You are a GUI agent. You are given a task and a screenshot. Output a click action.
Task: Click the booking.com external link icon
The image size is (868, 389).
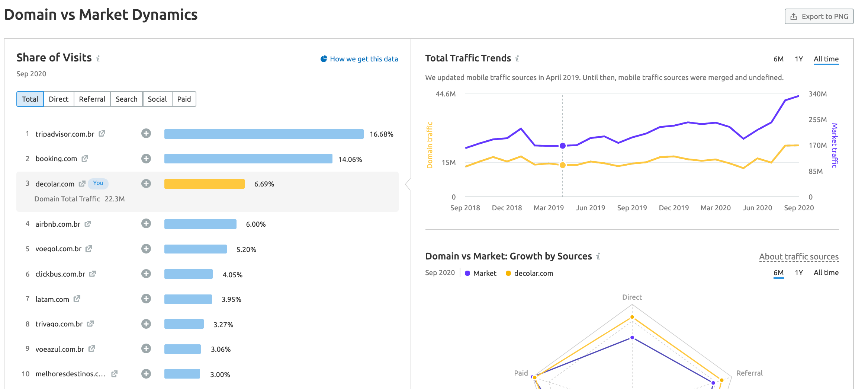pyautogui.click(x=85, y=159)
